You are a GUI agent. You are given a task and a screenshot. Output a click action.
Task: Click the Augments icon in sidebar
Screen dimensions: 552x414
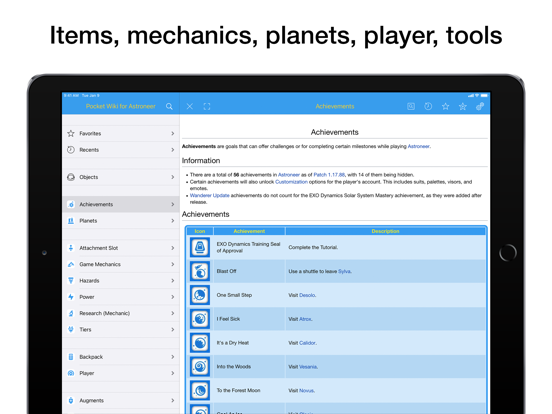click(x=71, y=401)
